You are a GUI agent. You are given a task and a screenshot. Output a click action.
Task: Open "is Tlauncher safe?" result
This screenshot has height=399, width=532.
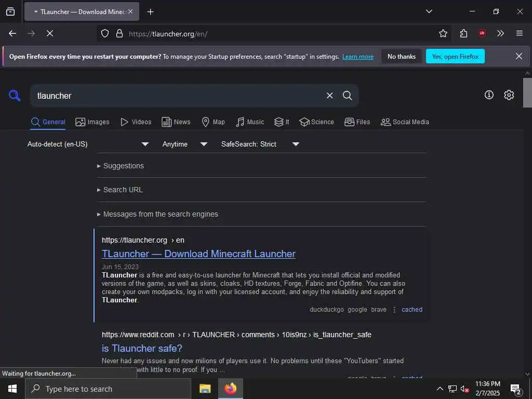click(142, 349)
